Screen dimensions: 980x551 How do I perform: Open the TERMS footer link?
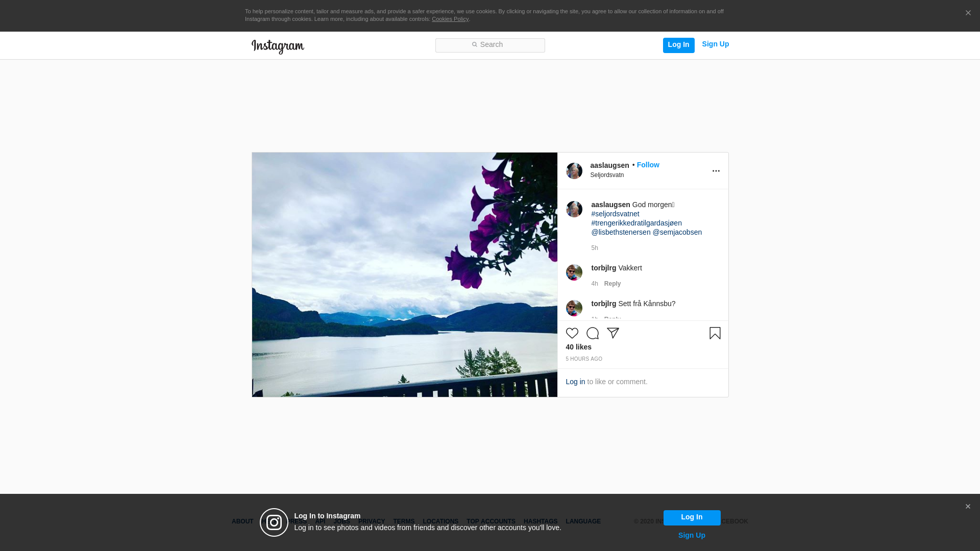point(404,521)
